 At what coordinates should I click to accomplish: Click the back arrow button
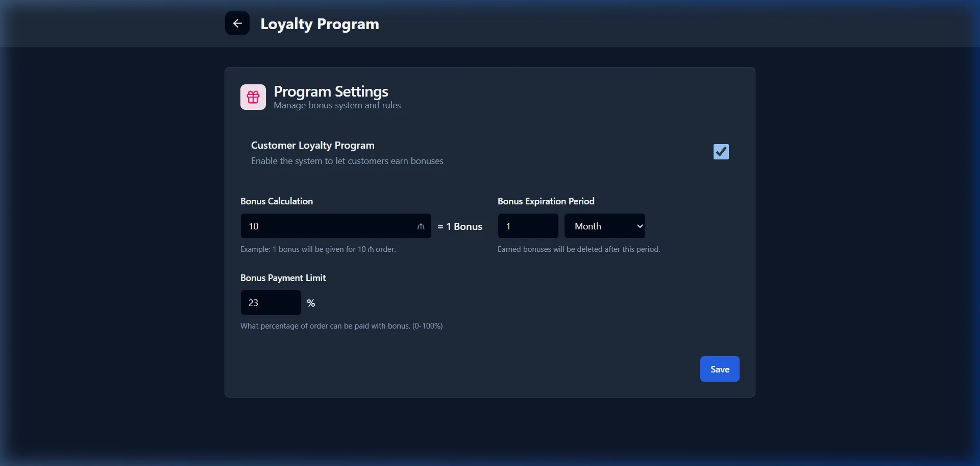237,24
